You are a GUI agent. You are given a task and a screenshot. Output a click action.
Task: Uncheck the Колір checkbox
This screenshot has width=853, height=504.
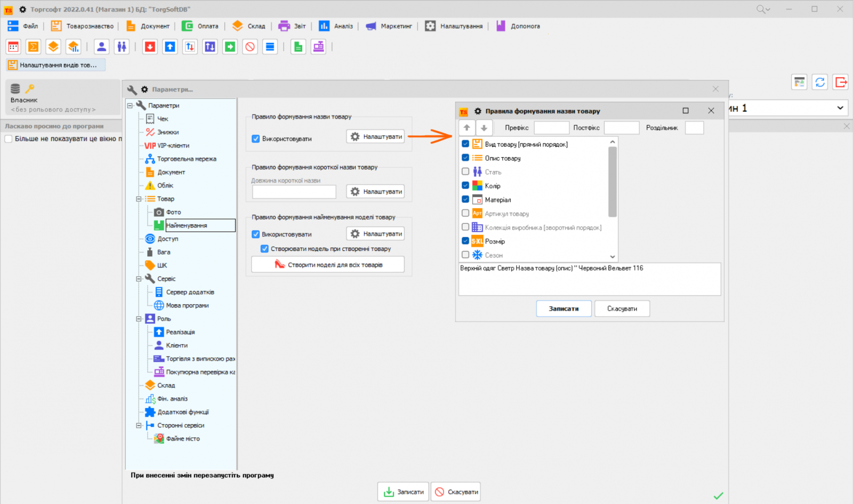(465, 185)
